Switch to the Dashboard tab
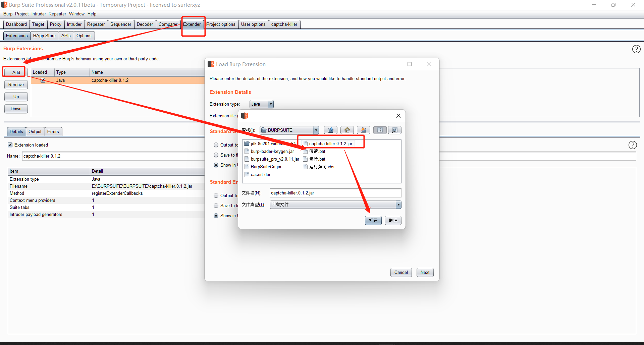Screen dimensions: 644x345 [x=16, y=24]
